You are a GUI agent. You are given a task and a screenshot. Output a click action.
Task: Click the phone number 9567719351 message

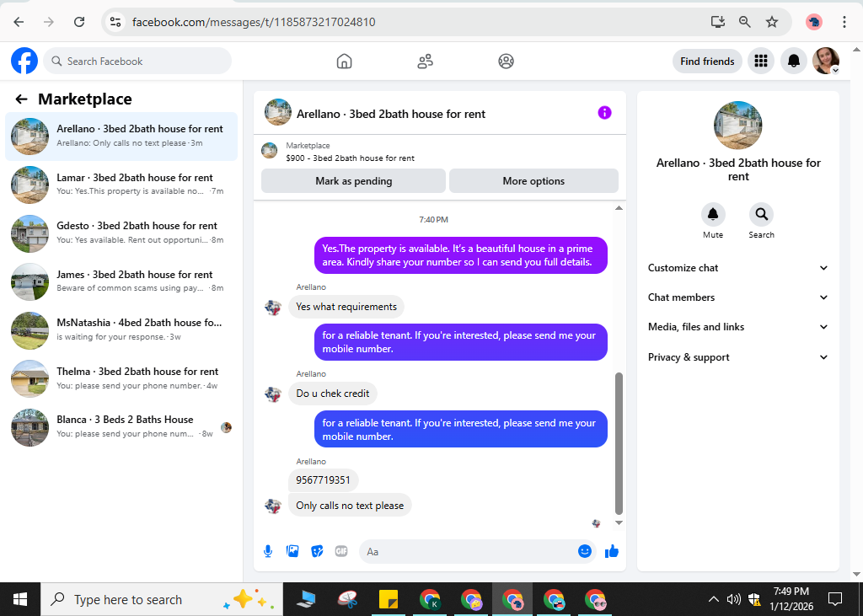coord(323,480)
